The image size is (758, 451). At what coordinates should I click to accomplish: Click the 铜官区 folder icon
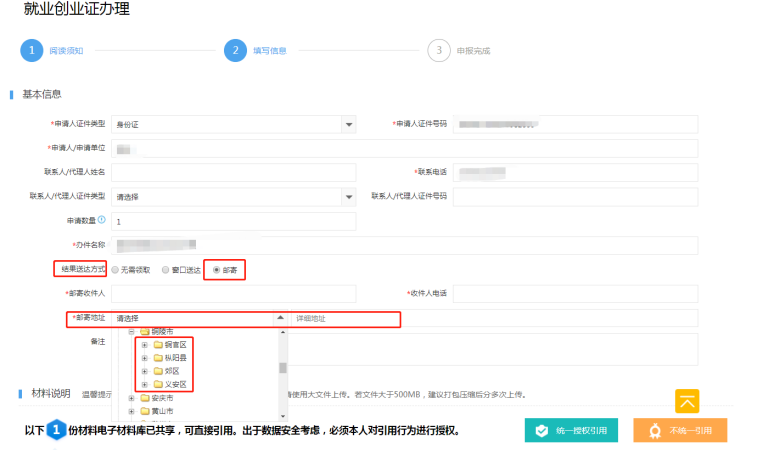point(158,345)
